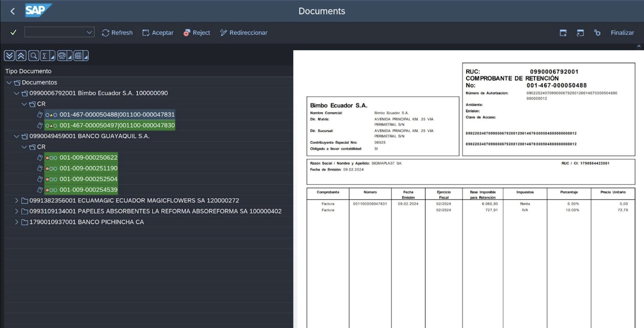Click the Sigma totals icon
Viewport: 644px width, 328px height.
(44, 56)
